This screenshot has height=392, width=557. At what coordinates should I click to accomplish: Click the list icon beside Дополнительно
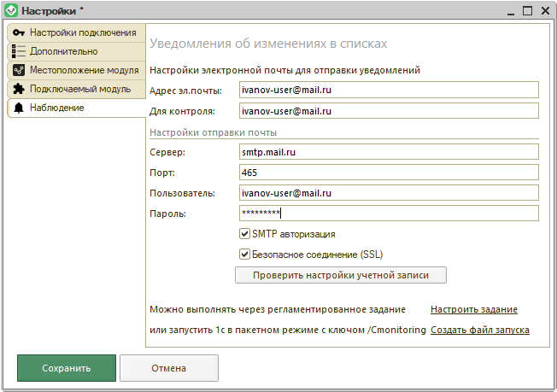pyautogui.click(x=19, y=51)
